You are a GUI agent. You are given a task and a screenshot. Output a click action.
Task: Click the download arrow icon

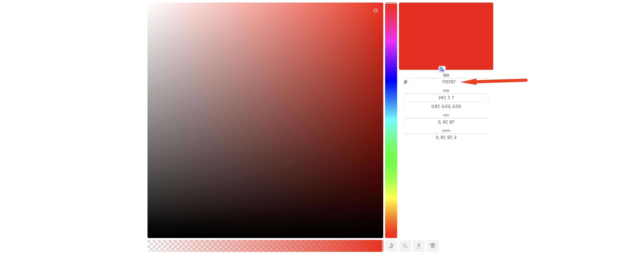(x=419, y=246)
